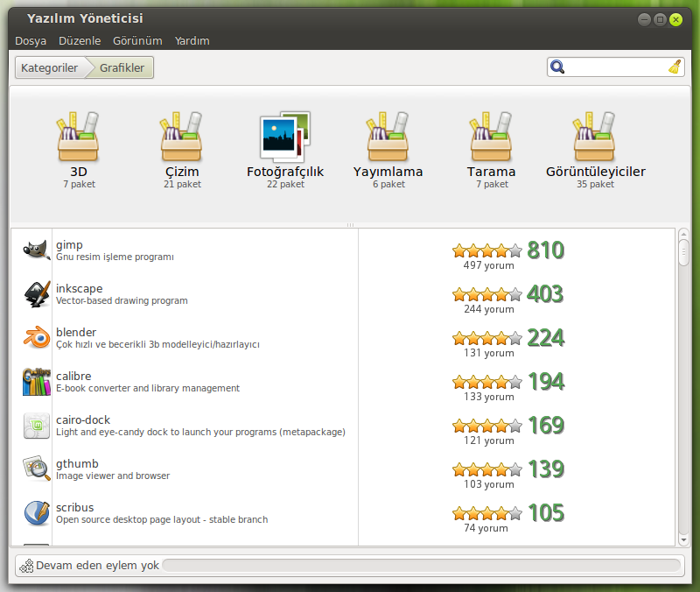
Task: Click the action progress bar
Action: [421, 565]
